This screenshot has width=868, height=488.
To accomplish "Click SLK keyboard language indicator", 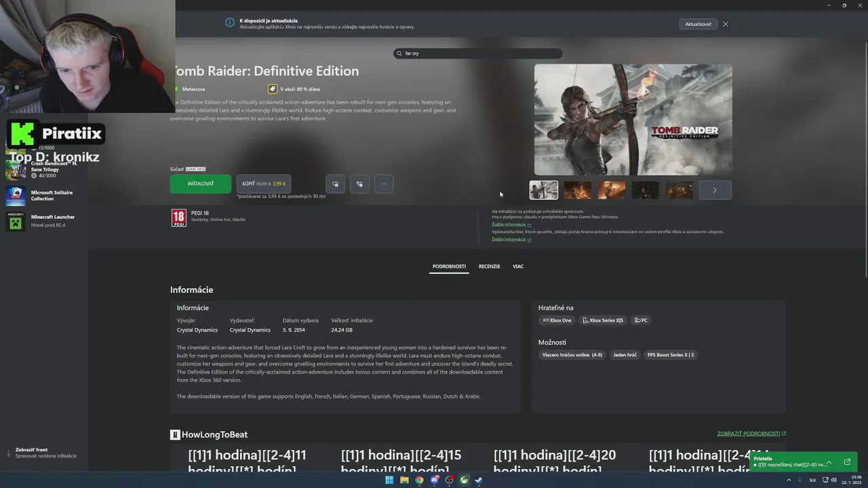I will click(812, 480).
